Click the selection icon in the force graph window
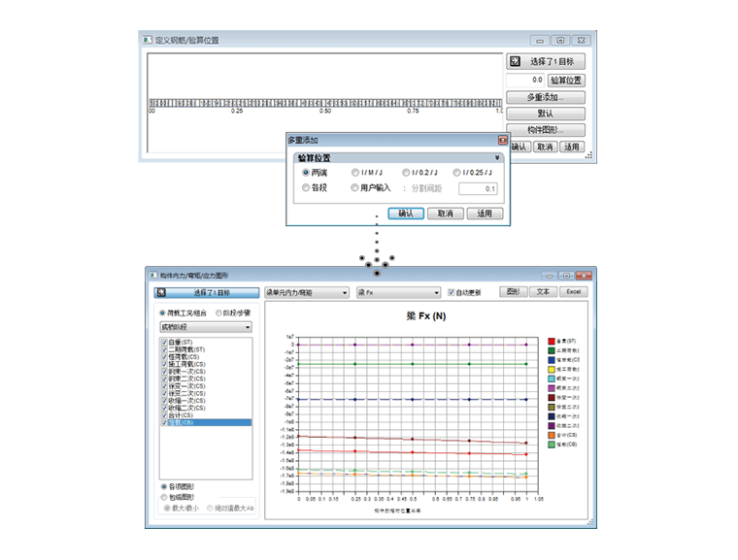Image resolution: width=738 pixels, height=560 pixels. coord(161,293)
